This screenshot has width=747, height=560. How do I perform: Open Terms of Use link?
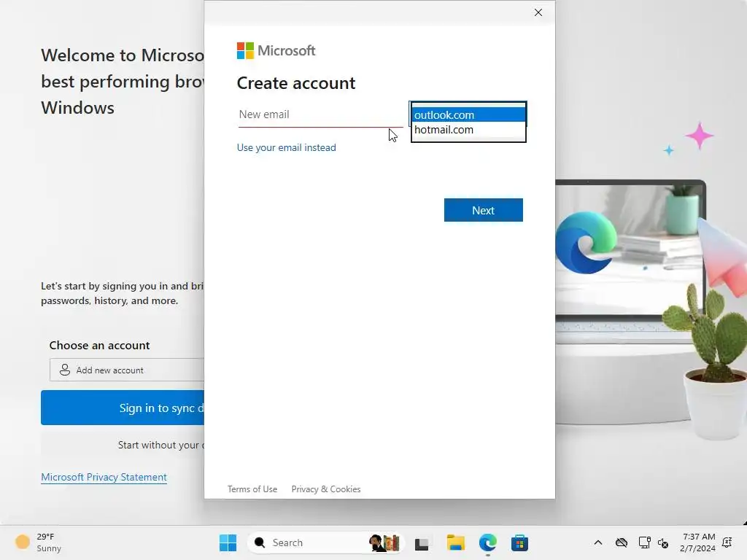252,489
